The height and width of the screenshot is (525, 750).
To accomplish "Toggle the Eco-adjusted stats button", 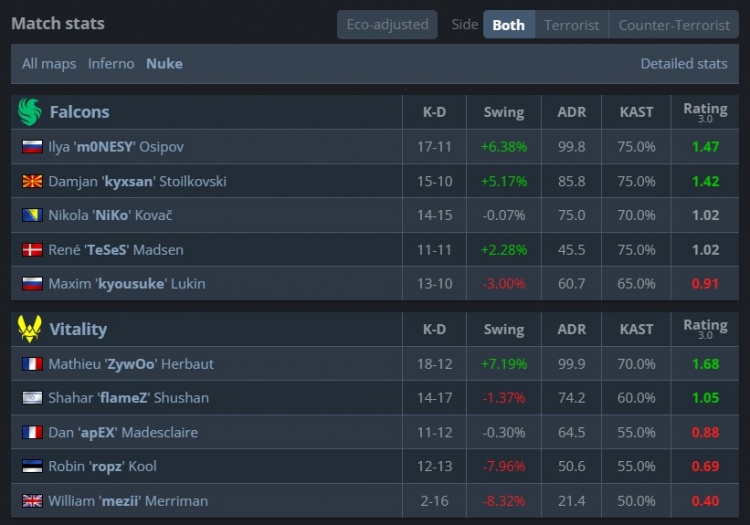I will (387, 25).
